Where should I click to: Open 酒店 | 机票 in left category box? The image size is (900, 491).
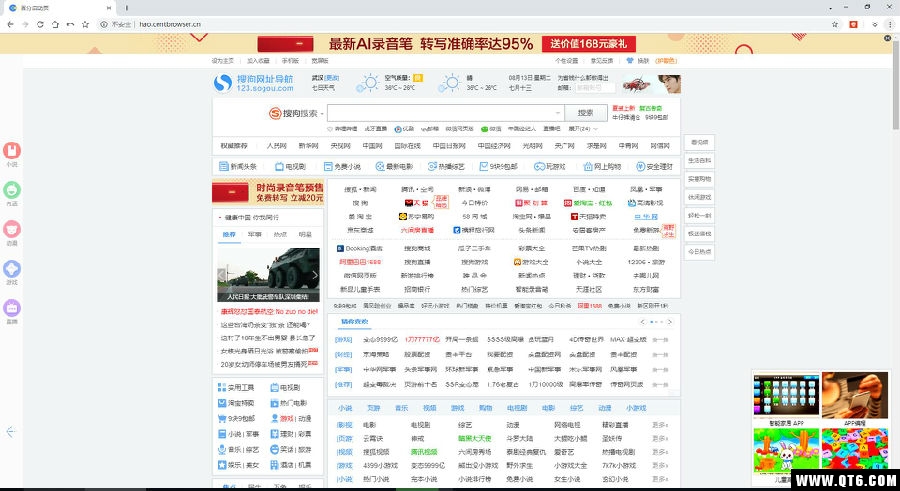coord(291,465)
